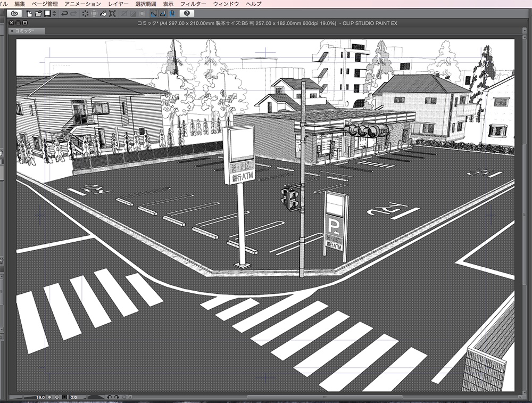Toggle Snap to Grid

pos(172,13)
